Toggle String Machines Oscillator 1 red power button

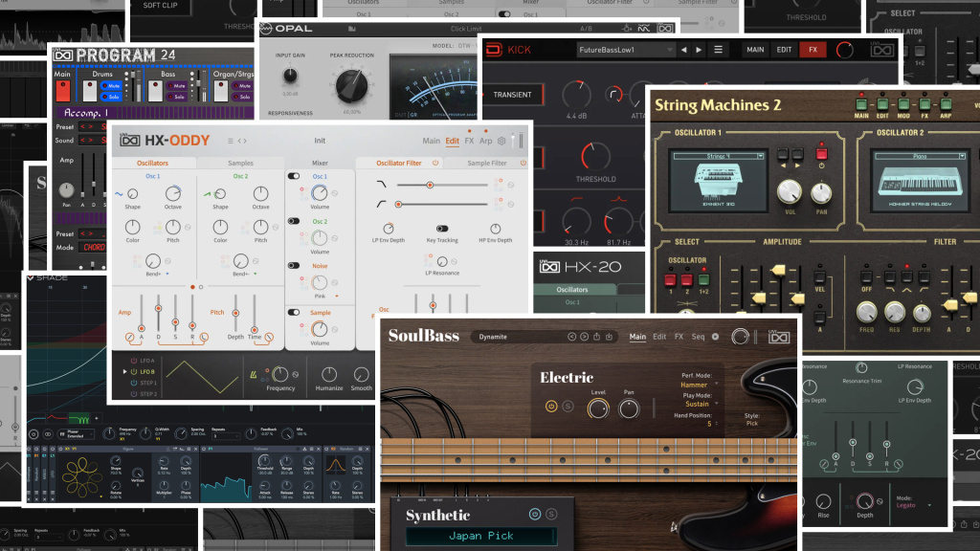821,154
